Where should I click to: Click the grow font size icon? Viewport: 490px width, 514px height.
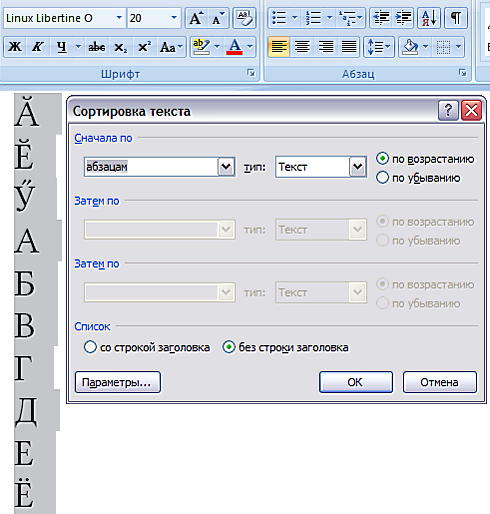pos(196,18)
